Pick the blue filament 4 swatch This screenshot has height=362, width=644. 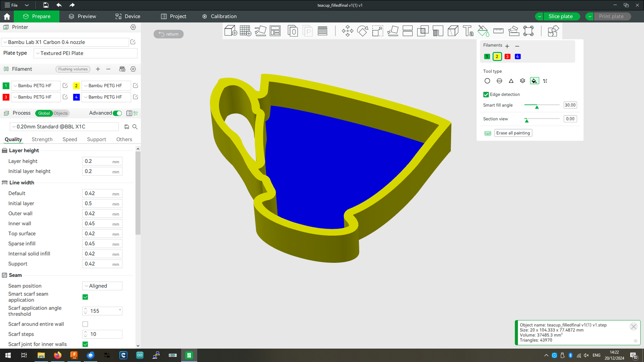pos(518,56)
